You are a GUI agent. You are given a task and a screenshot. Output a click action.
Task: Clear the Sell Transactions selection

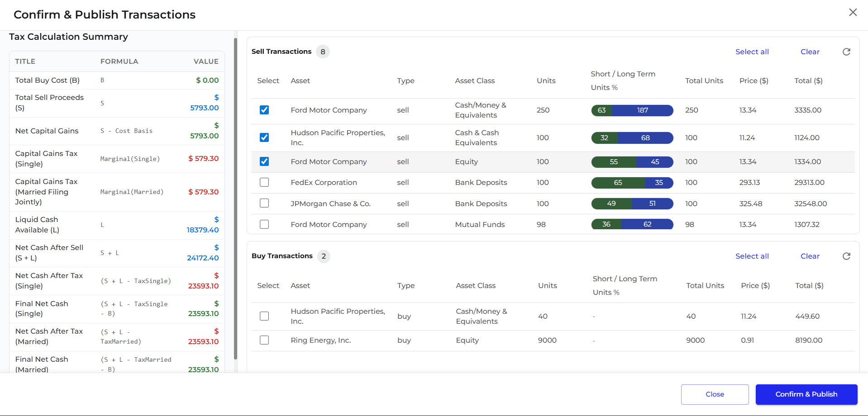[x=810, y=52]
